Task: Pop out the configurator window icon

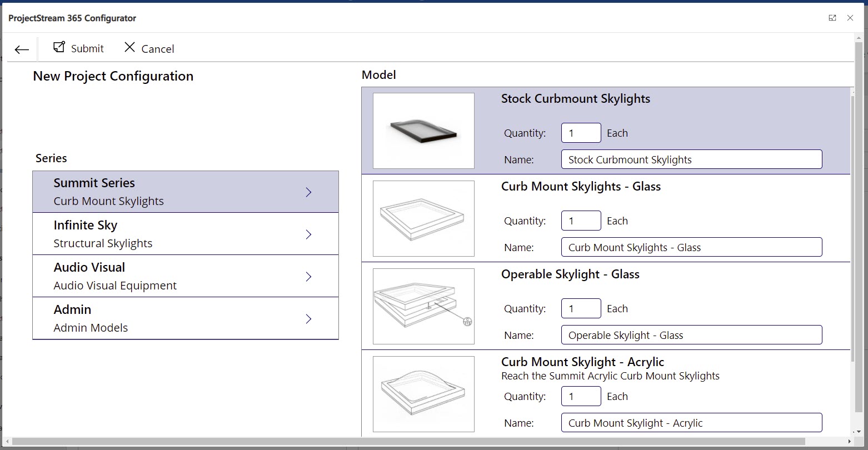Action: 832,18
